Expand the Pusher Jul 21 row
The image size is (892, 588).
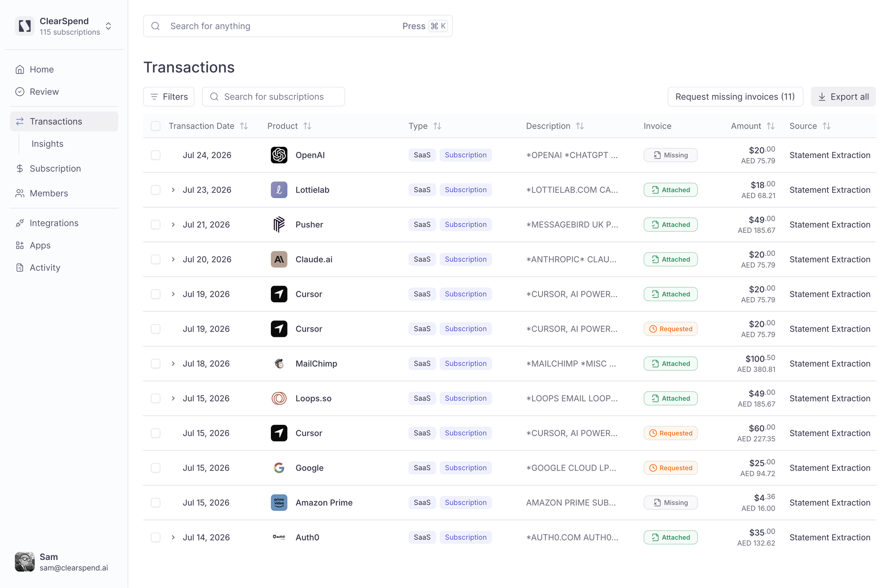(173, 225)
